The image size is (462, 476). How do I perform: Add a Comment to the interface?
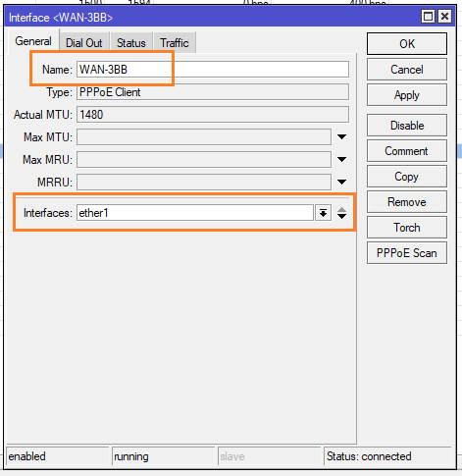point(407,151)
